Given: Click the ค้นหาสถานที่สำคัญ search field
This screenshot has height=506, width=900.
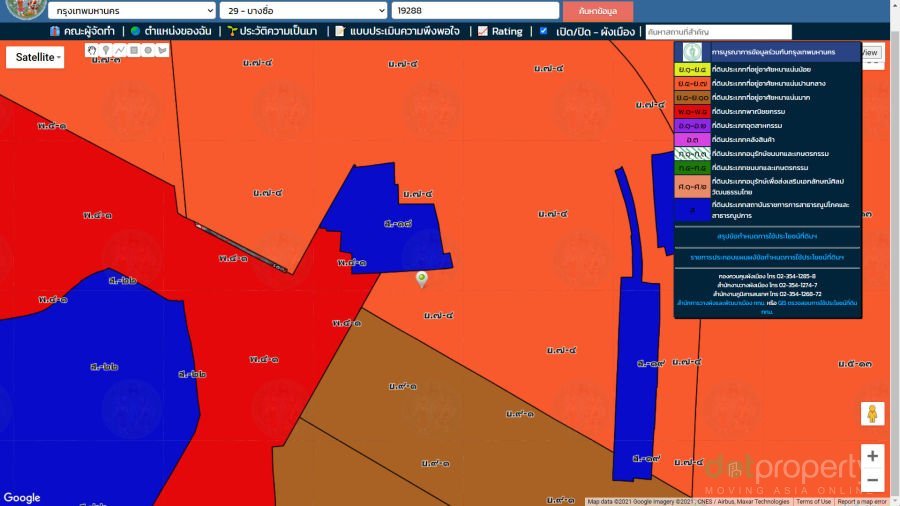Looking at the screenshot, I should click(718, 32).
